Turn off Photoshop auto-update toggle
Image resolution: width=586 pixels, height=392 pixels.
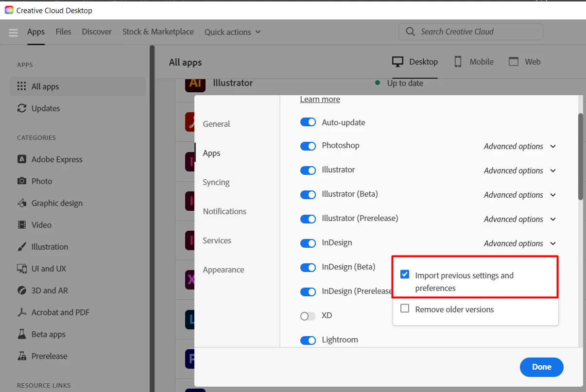point(308,146)
